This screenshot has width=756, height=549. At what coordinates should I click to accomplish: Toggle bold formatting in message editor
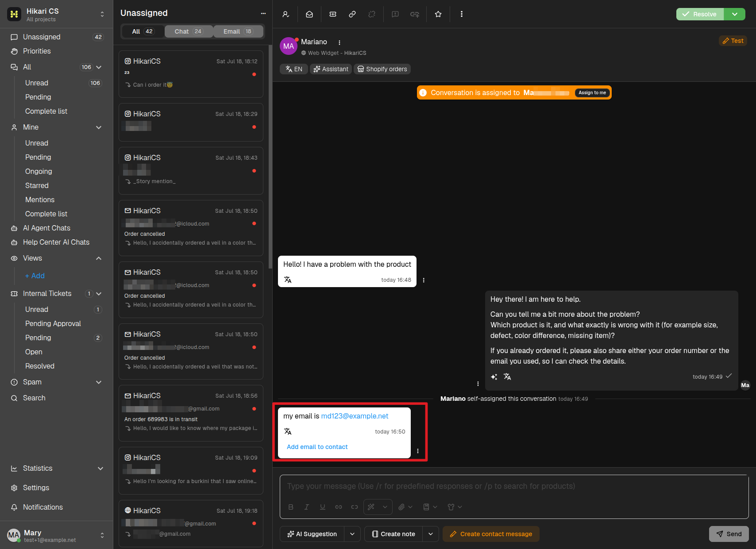[291, 507]
